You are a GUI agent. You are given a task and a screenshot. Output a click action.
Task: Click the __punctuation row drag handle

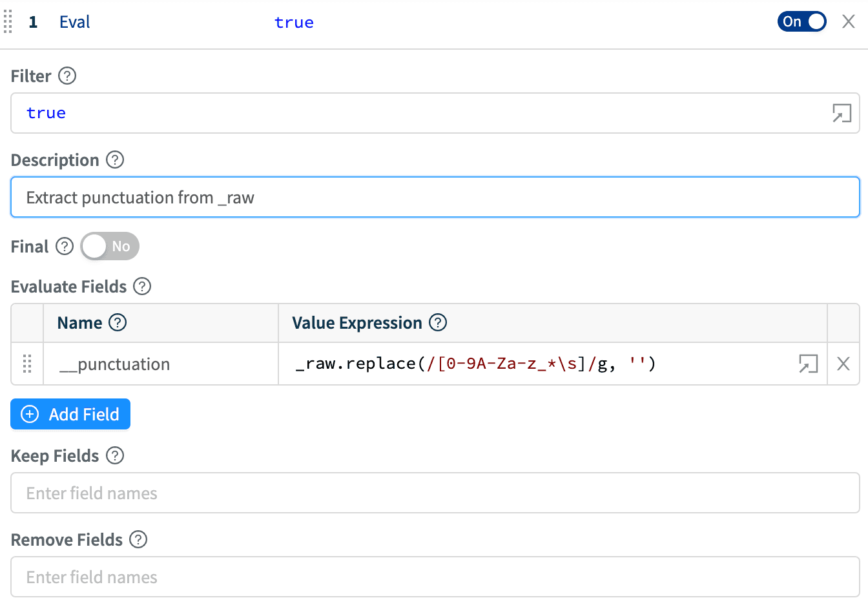tap(27, 364)
